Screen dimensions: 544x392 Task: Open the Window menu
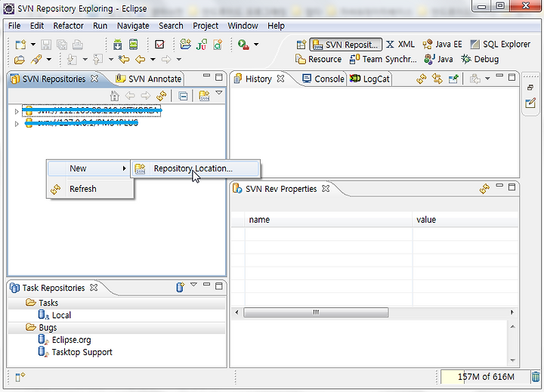coord(243,26)
